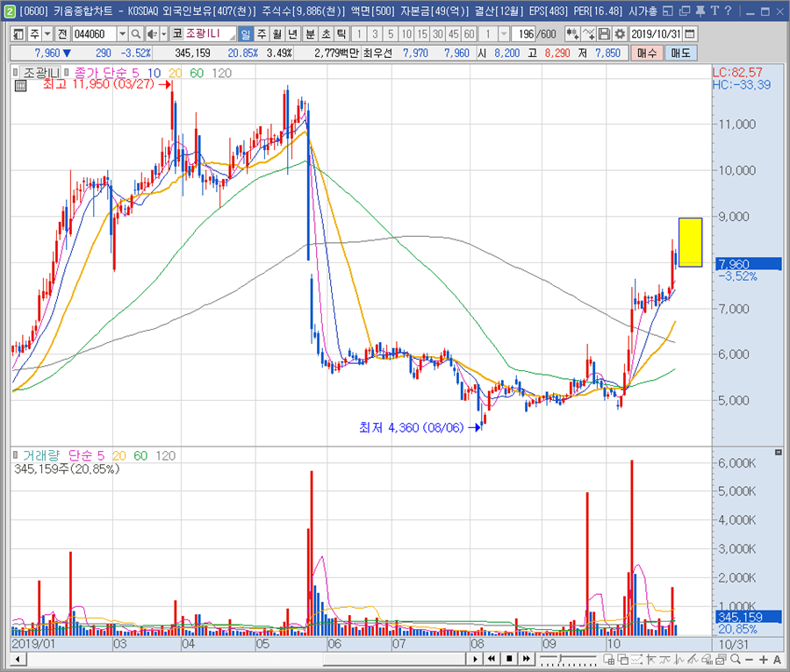Click the candlestick chart type icon
Screen dimensions: 790x672
click(x=572, y=34)
